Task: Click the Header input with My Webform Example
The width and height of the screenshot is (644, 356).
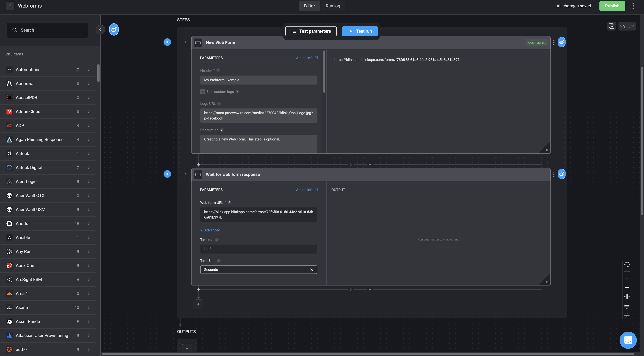Action: point(259,80)
